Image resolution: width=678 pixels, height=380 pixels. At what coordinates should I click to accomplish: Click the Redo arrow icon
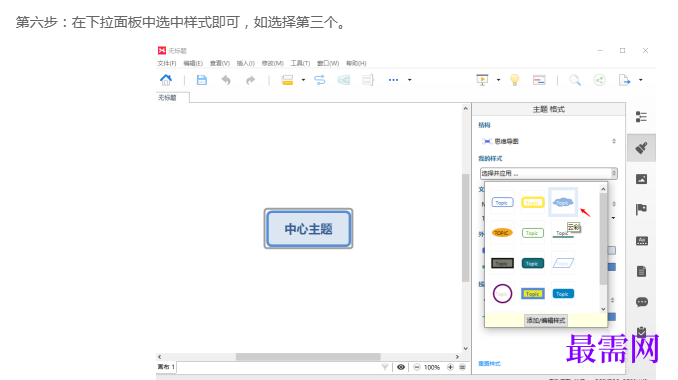pyautogui.click(x=250, y=80)
